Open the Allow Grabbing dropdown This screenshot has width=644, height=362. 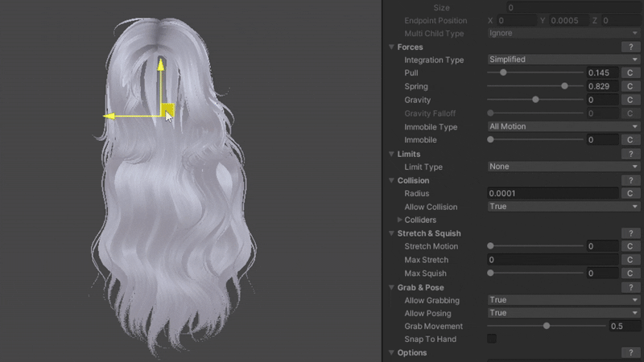[x=563, y=300]
